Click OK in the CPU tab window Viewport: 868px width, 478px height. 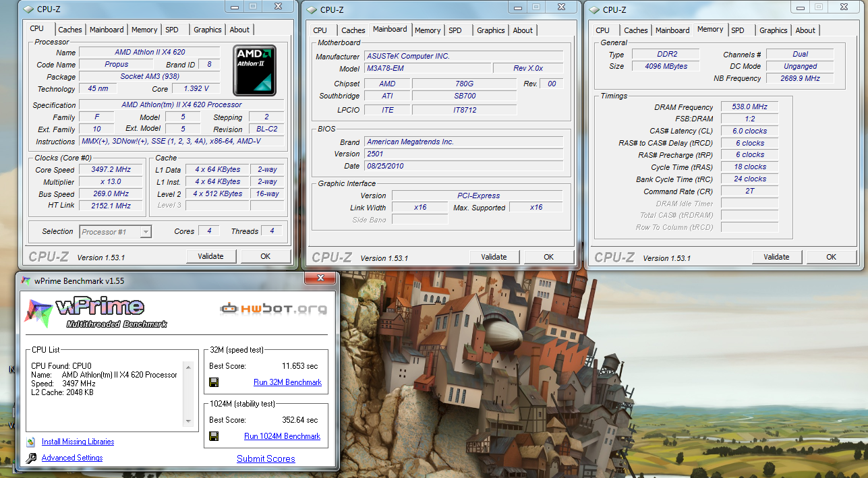click(266, 256)
